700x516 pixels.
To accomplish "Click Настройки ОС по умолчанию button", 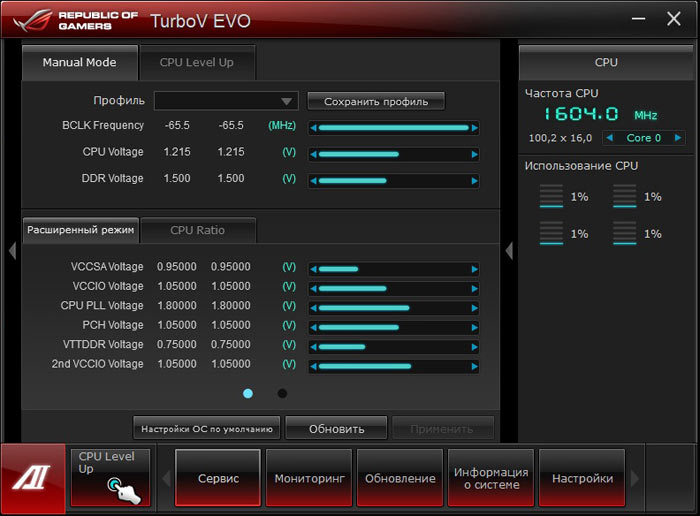I will point(207,429).
